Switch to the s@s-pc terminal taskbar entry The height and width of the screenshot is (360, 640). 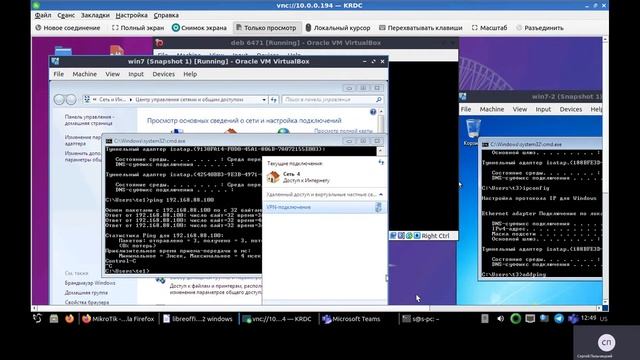click(x=420, y=319)
